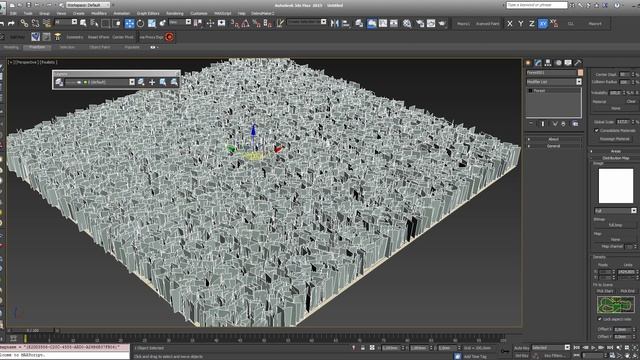
Task: Click the 3ds Max application logo button
Action: pos(3,7)
